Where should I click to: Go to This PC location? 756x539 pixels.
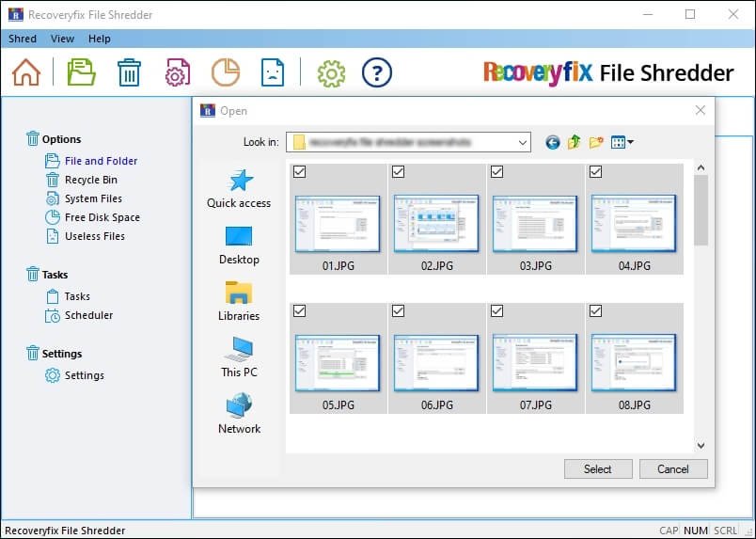[239, 357]
